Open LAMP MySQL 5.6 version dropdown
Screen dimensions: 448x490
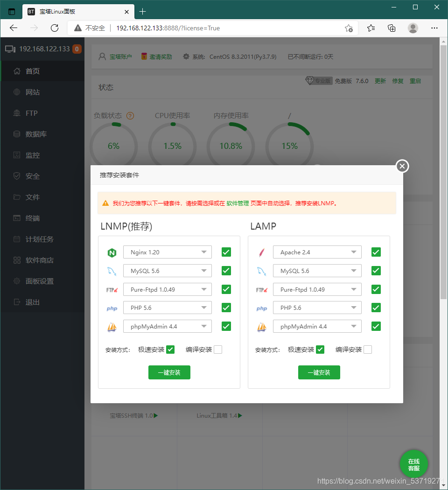click(x=317, y=271)
